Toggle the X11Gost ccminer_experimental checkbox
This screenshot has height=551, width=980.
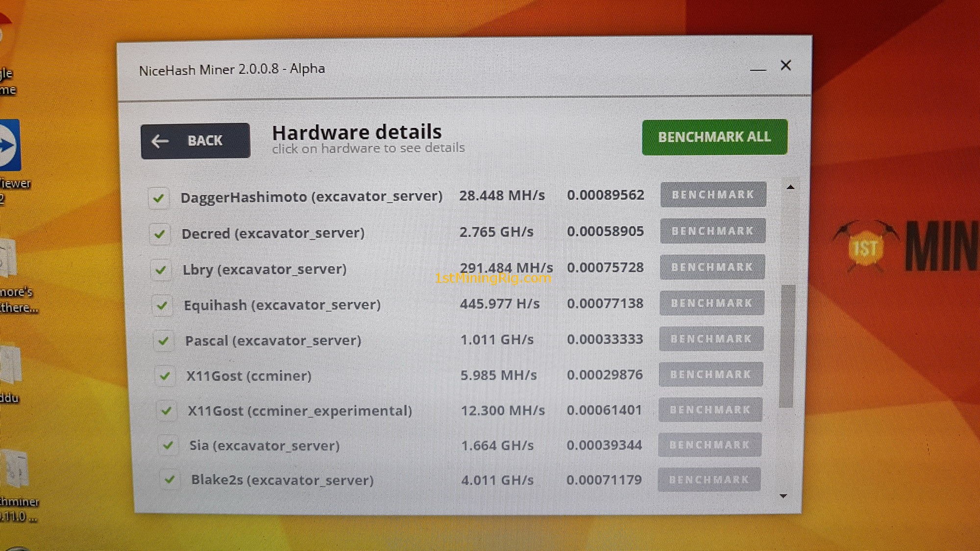click(x=166, y=410)
